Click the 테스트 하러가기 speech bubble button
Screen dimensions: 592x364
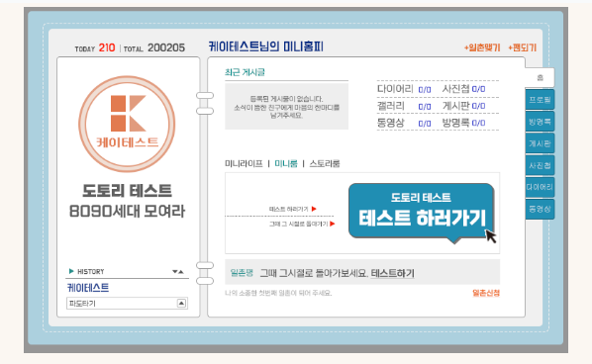point(422,211)
